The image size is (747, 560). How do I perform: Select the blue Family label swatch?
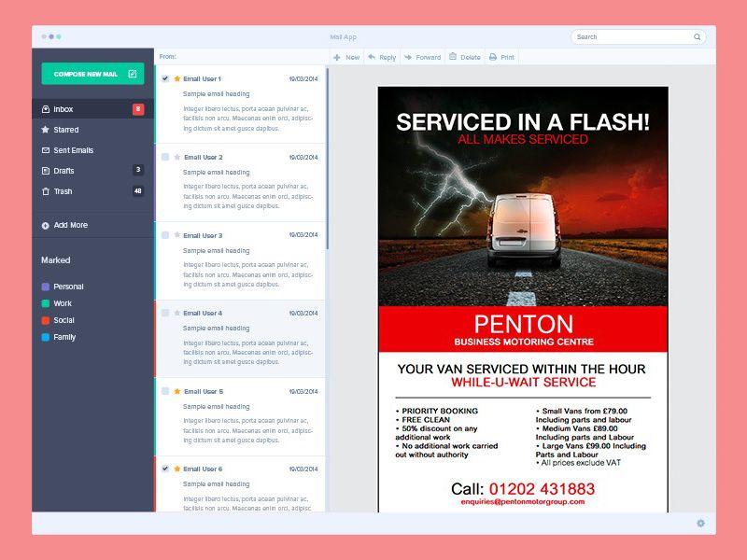coord(46,337)
